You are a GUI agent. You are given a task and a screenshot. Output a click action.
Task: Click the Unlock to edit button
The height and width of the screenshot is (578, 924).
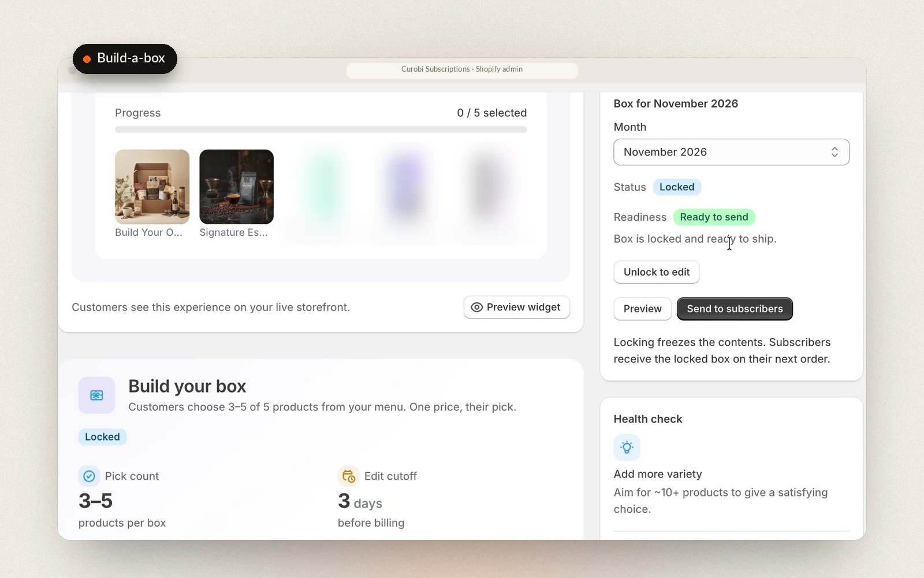click(x=657, y=272)
